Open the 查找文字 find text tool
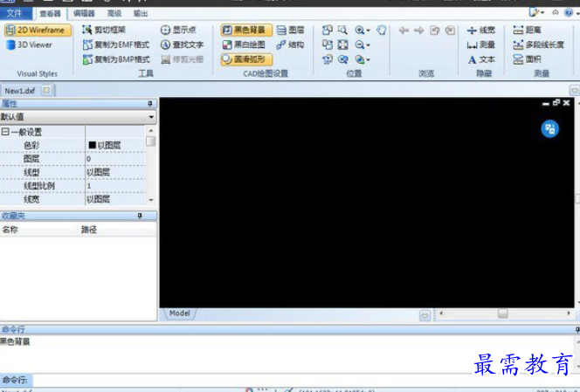The image size is (580, 392). point(182,45)
